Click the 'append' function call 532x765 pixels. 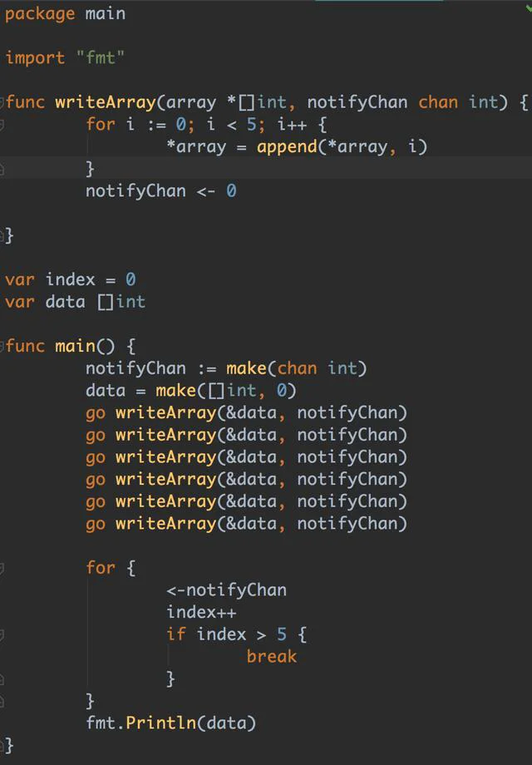(288, 147)
